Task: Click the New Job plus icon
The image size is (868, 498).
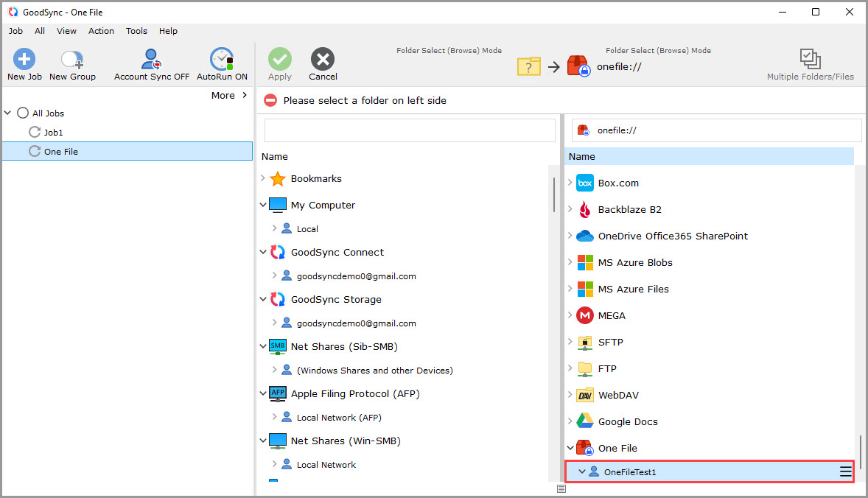Action: [24, 59]
